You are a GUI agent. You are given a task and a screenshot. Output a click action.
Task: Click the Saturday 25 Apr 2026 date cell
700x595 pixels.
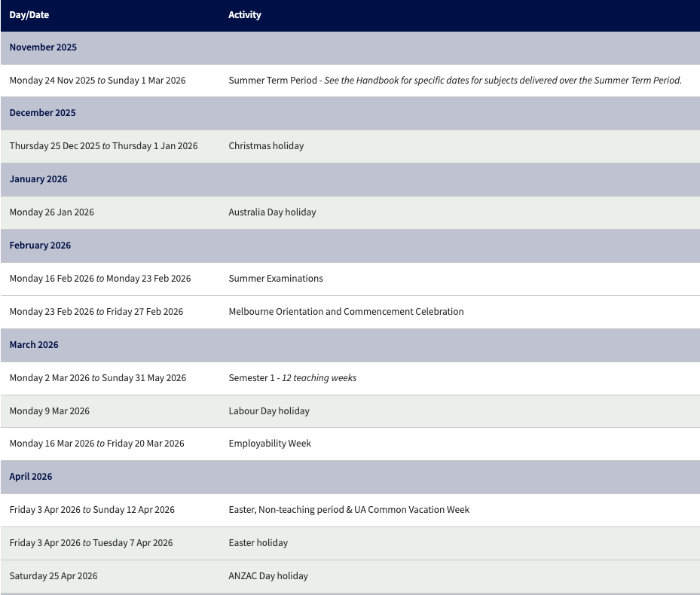53,576
